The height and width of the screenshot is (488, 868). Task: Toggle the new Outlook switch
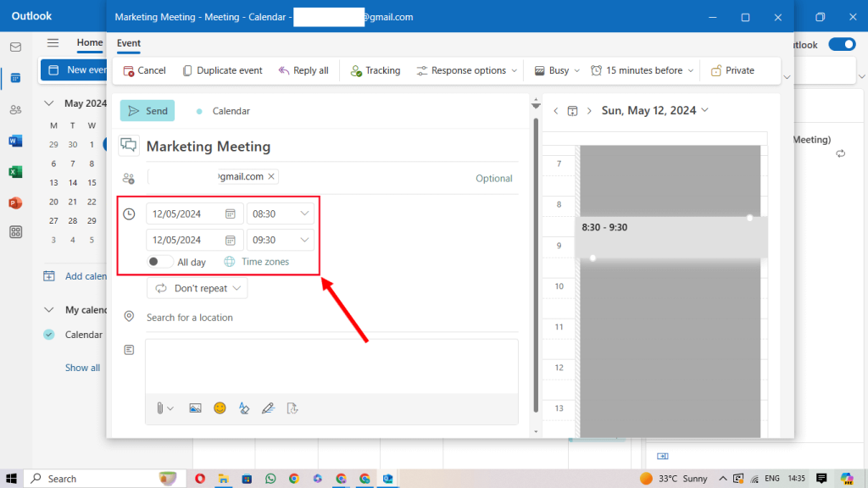click(842, 44)
